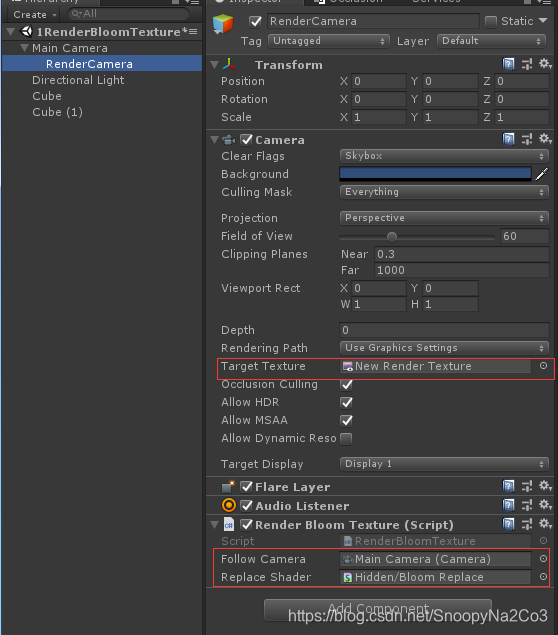The width and height of the screenshot is (558, 635).
Task: Open the Transform component help icon
Action: coord(509,64)
